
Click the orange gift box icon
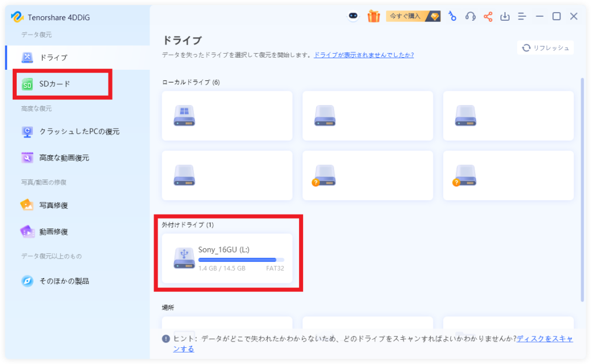tap(373, 16)
